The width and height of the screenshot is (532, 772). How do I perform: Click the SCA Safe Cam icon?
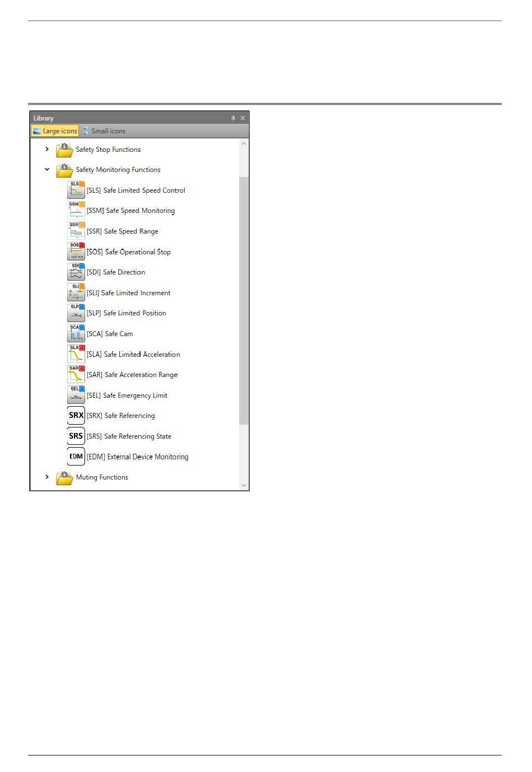pos(76,333)
